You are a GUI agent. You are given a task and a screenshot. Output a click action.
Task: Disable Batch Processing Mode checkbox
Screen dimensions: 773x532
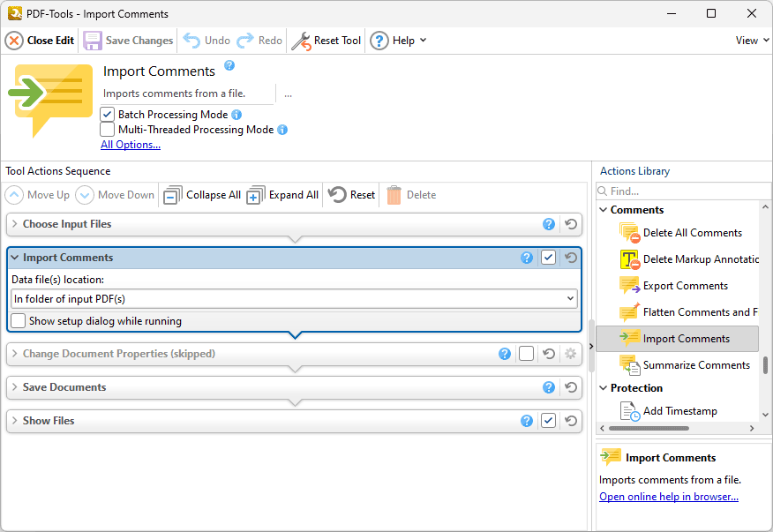tap(107, 115)
